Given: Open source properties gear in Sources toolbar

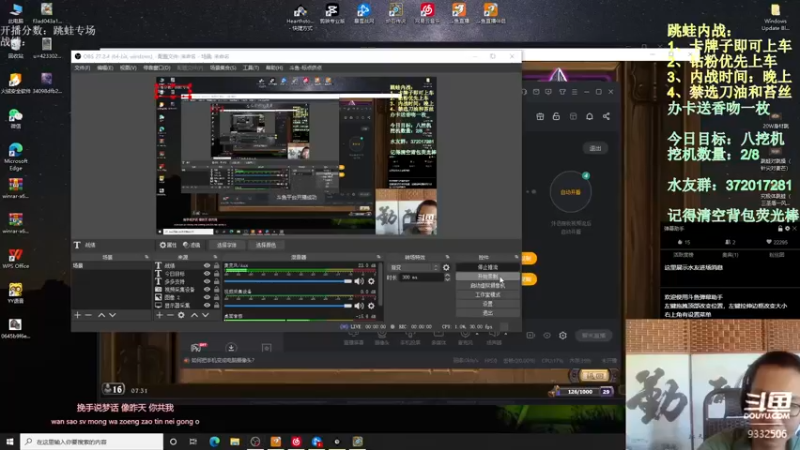Looking at the screenshot, I should (x=182, y=315).
